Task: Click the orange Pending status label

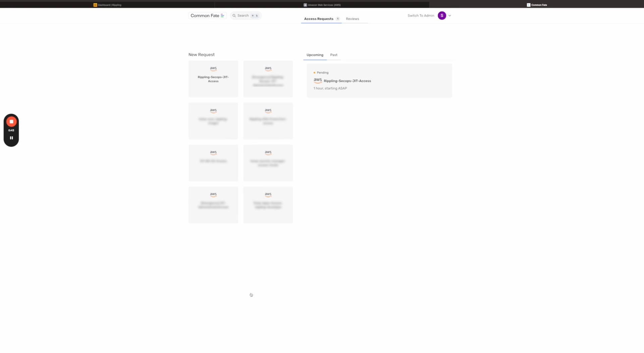Action: pos(321,72)
